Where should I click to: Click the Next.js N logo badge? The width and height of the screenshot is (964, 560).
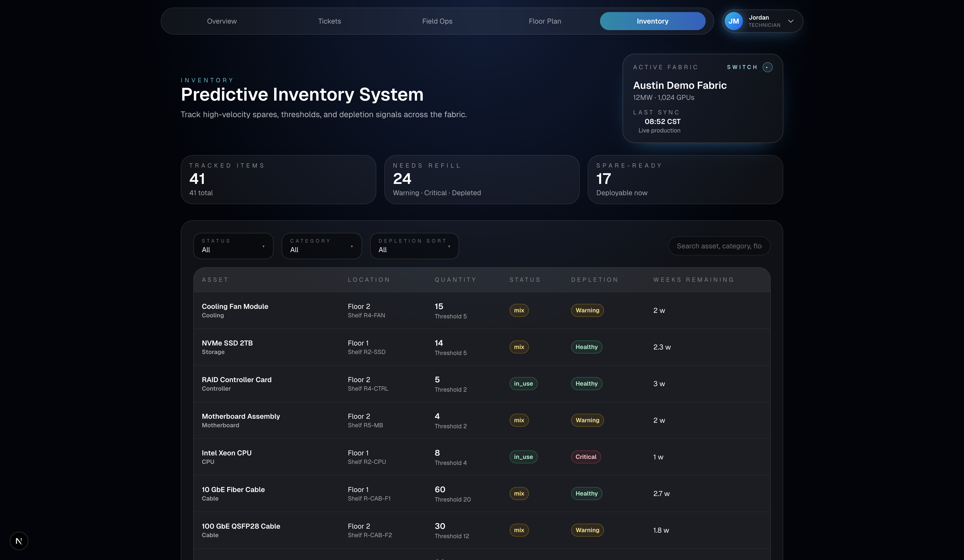pos(19,541)
